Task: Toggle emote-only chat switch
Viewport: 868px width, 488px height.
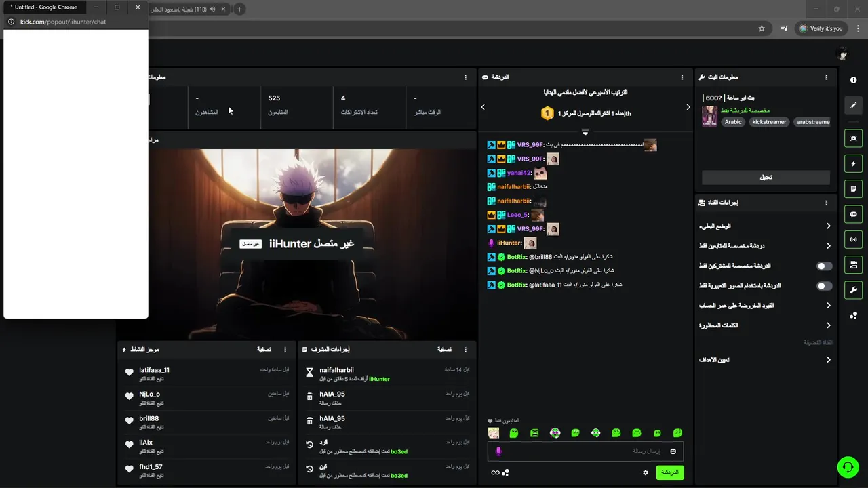Action: [x=824, y=286]
